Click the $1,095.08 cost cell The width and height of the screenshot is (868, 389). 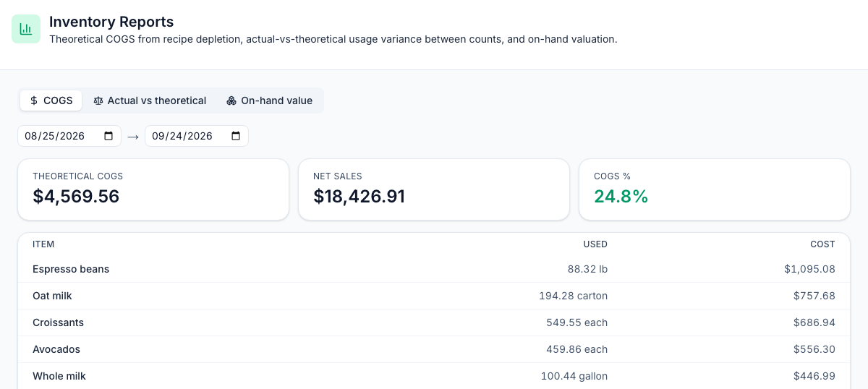pos(809,269)
